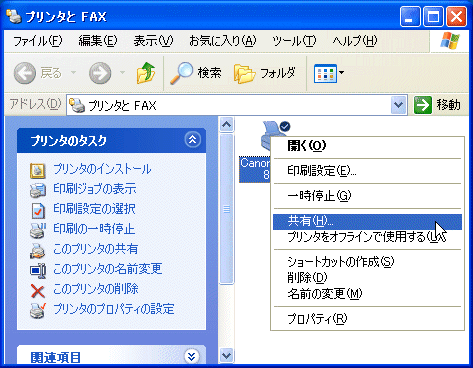Click the Windows flag logo
Screen dimensions: 473x368
click(x=450, y=41)
